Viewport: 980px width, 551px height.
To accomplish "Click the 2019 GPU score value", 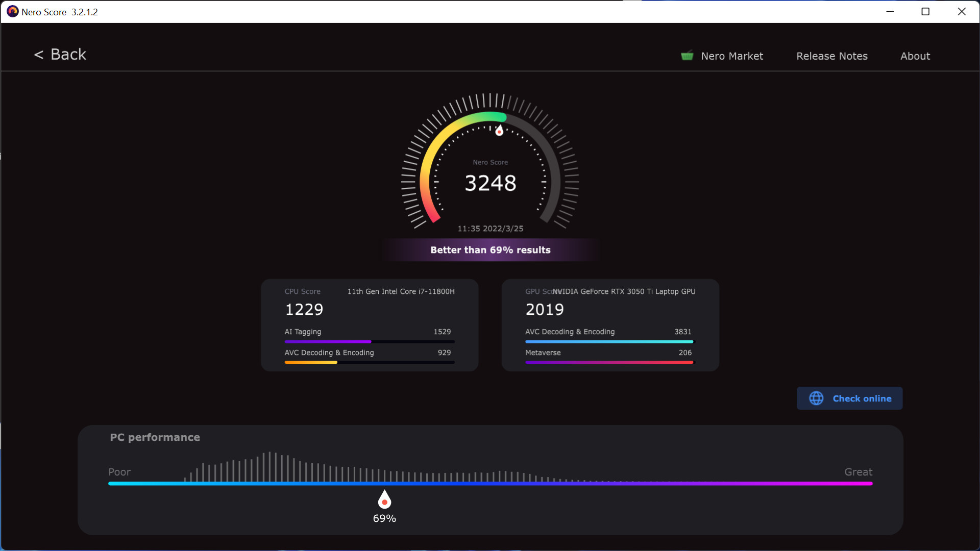I will click(x=544, y=309).
